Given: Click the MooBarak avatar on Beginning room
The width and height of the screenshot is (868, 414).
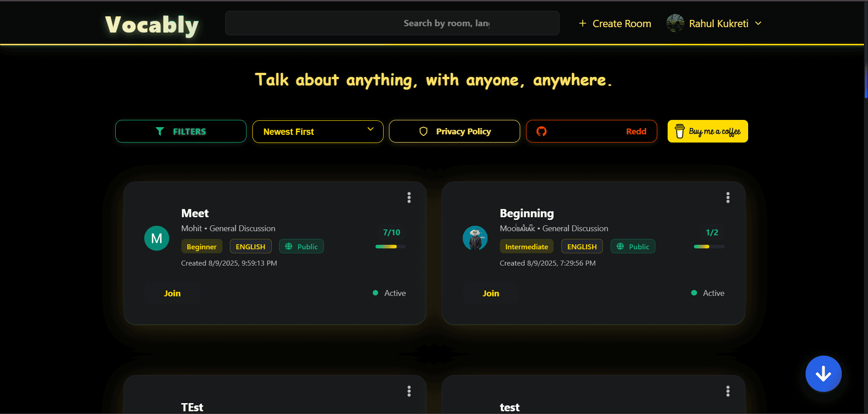Looking at the screenshot, I should click(475, 238).
